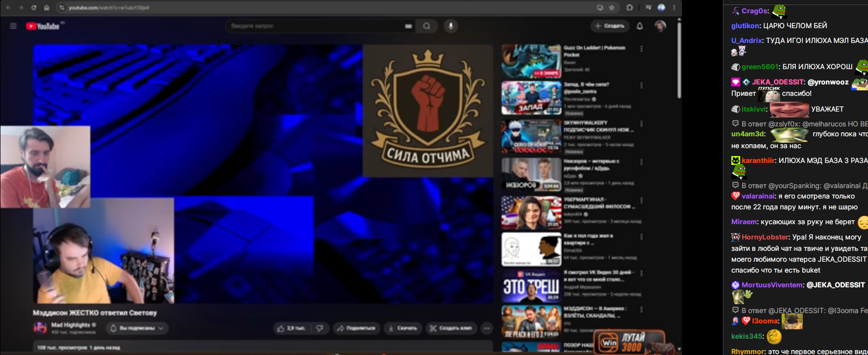Focus the YouTube search field

316,26
